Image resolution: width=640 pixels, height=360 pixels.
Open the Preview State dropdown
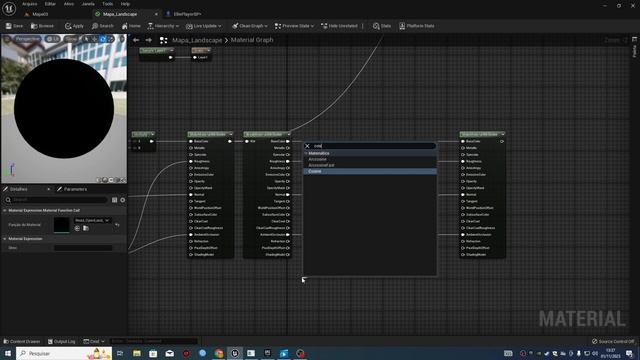coord(294,26)
